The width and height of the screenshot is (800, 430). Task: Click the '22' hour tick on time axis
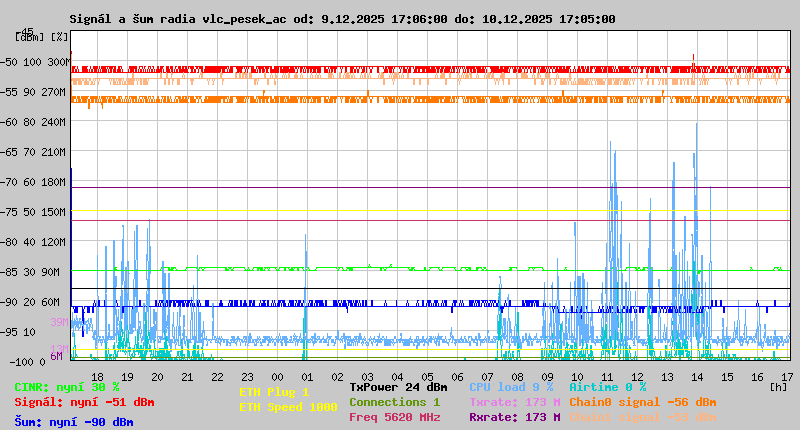tap(217, 377)
